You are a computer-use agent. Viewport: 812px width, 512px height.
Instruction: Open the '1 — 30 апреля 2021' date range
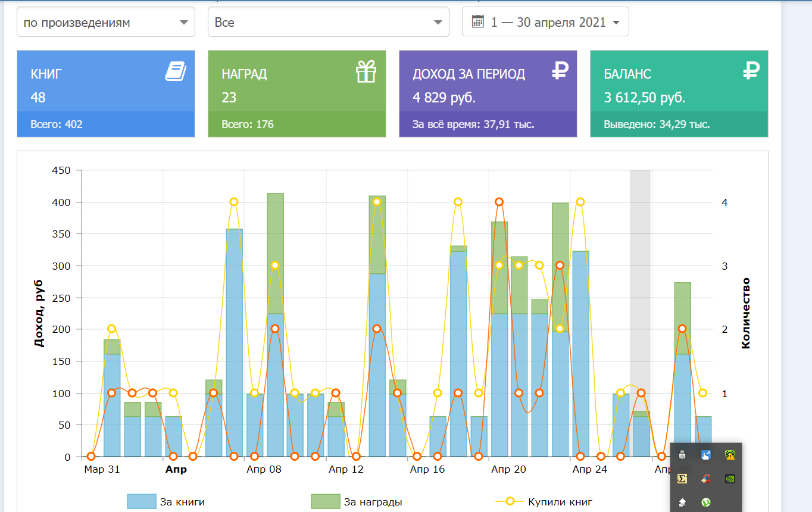coord(545,23)
